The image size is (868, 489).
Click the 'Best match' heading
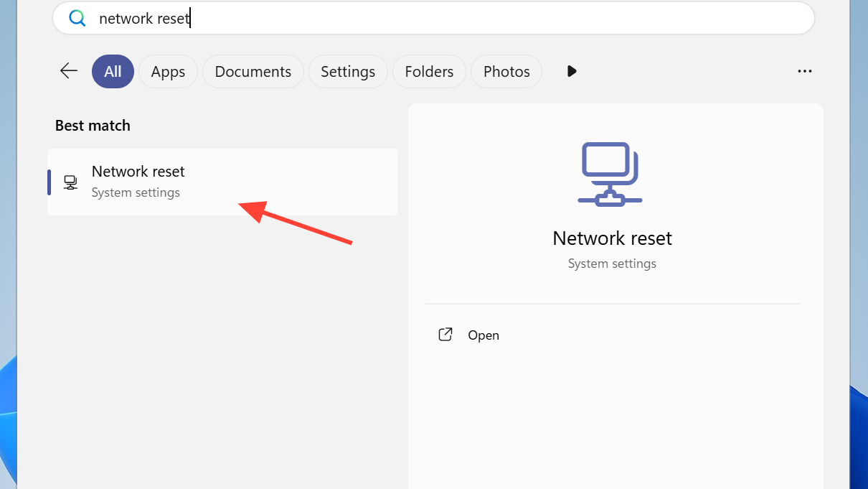[x=93, y=126]
